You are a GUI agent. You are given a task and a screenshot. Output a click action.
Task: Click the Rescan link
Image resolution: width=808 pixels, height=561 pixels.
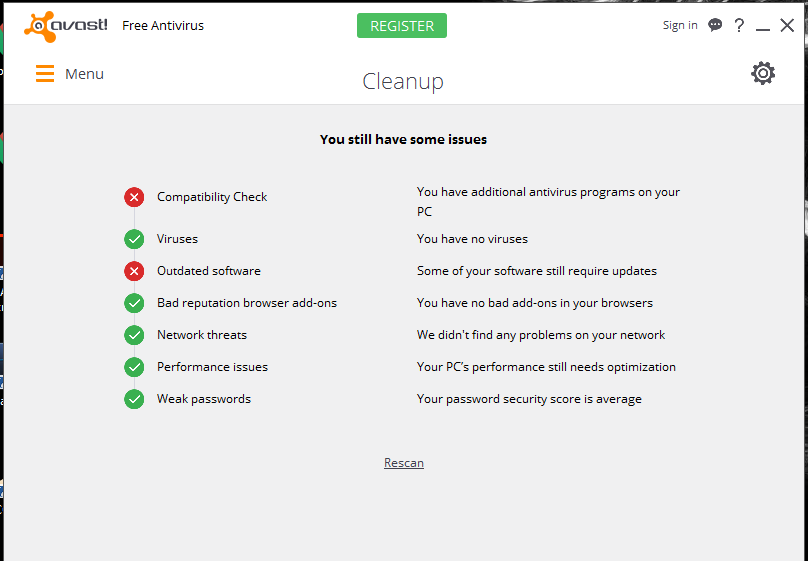coord(404,463)
